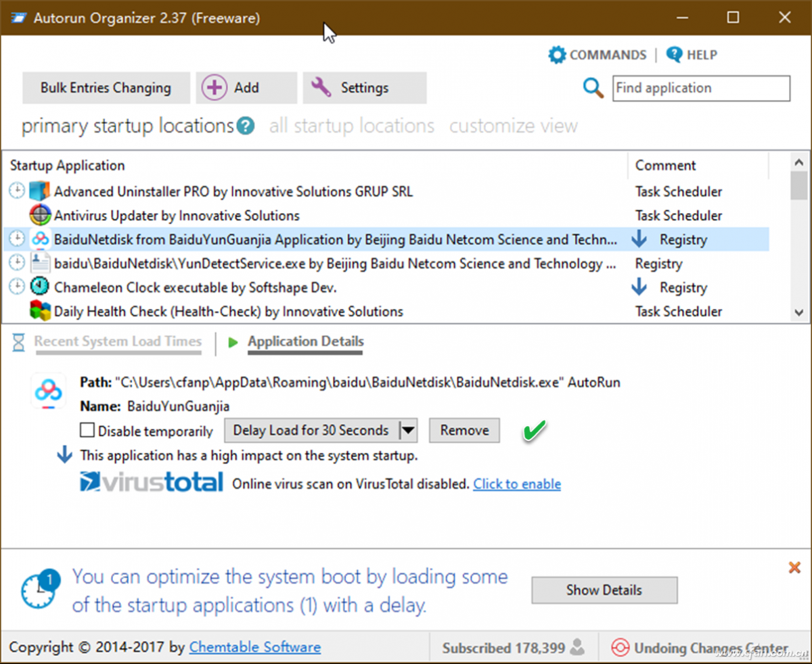Image resolution: width=812 pixels, height=664 pixels.
Task: Click the Antivirus Updater crosshair icon
Action: [41, 215]
